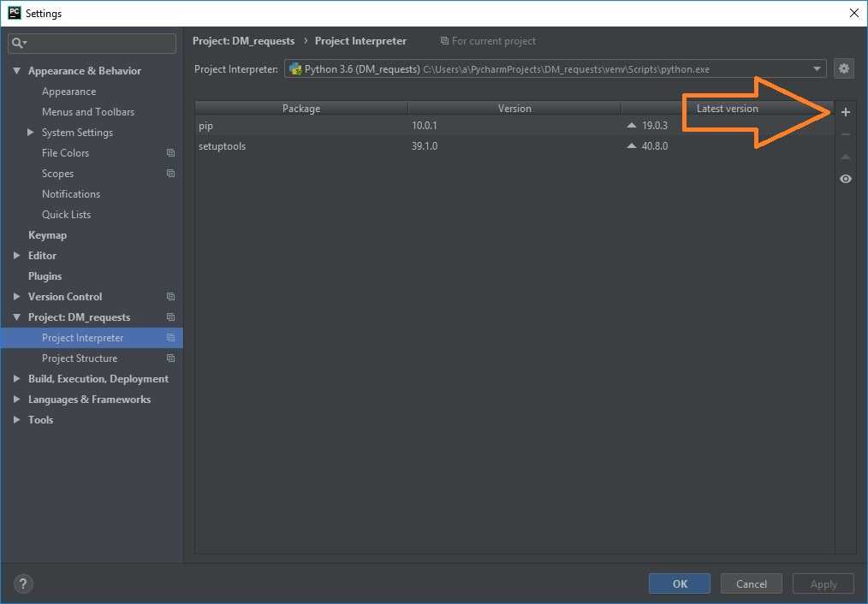This screenshot has width=868, height=604.
Task: Click the project icon beside Version Control
Action: click(170, 297)
